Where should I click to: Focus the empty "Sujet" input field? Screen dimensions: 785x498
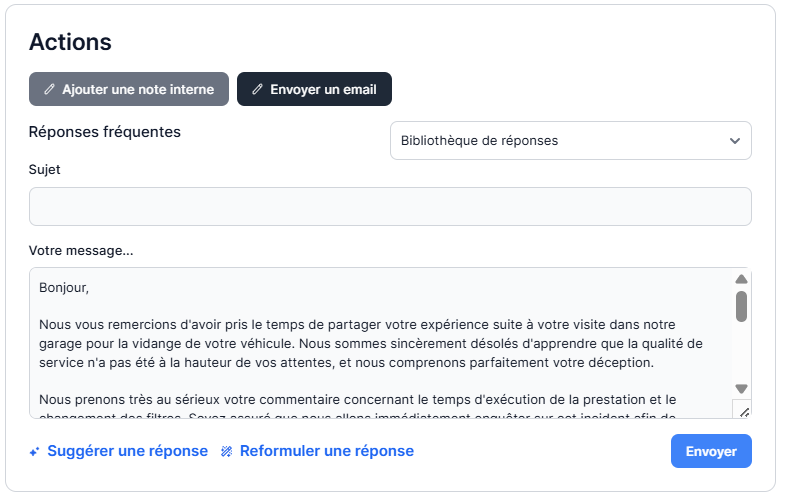tap(390, 206)
